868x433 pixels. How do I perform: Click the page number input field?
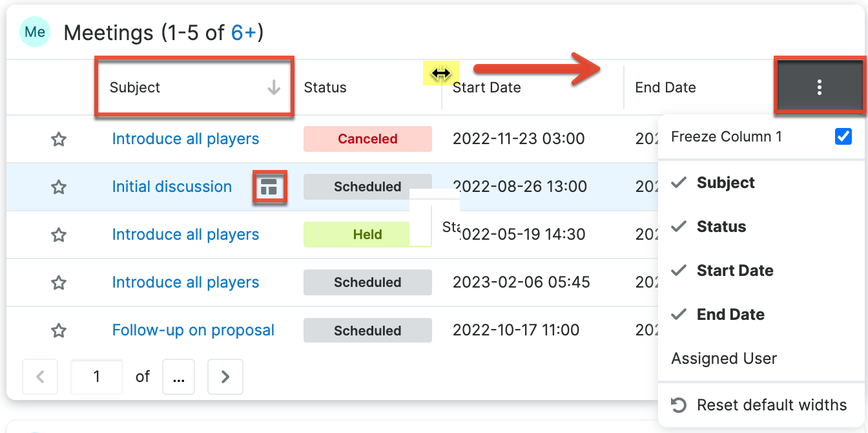97,376
